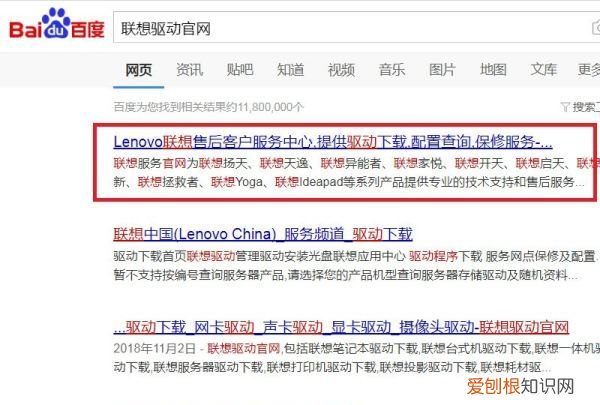Click the Baidu logo

click(x=57, y=24)
